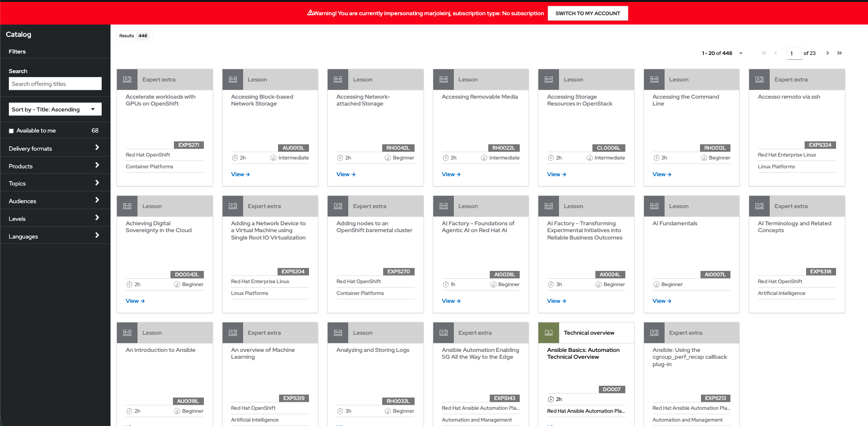This screenshot has width=868, height=426.
Task: Click the Lesson icon on Accessing Network-attached Storage card
Action: pos(338,80)
